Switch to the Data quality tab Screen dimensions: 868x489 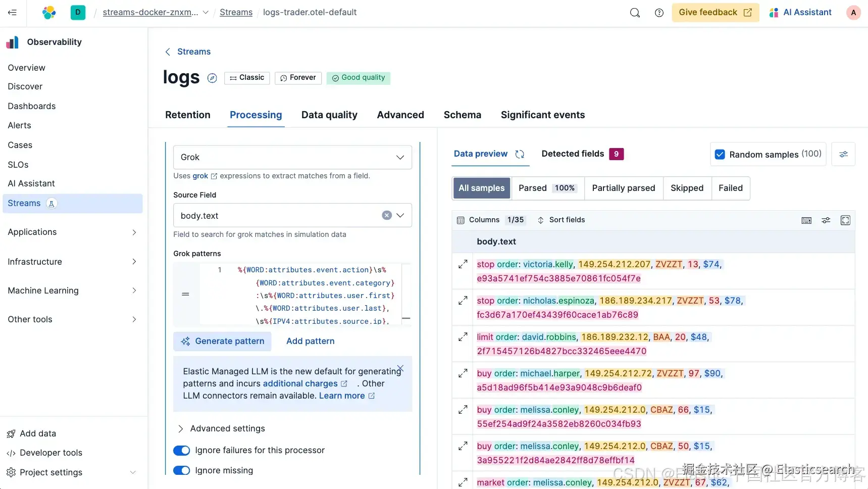click(329, 115)
